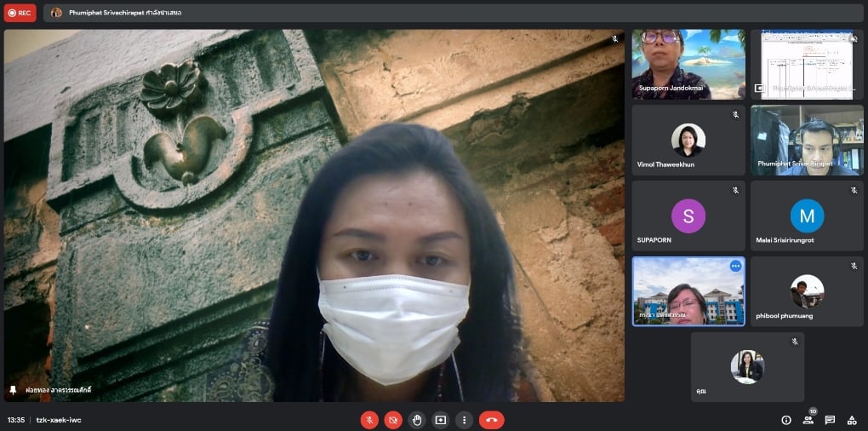The width and height of the screenshot is (868, 431).
Task: Raise hand using the hand icon
Action: click(x=417, y=420)
